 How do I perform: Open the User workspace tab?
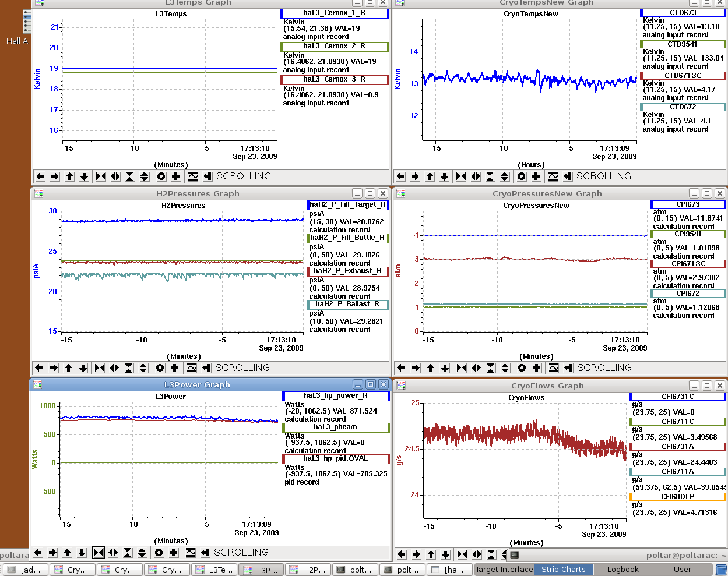pos(683,570)
